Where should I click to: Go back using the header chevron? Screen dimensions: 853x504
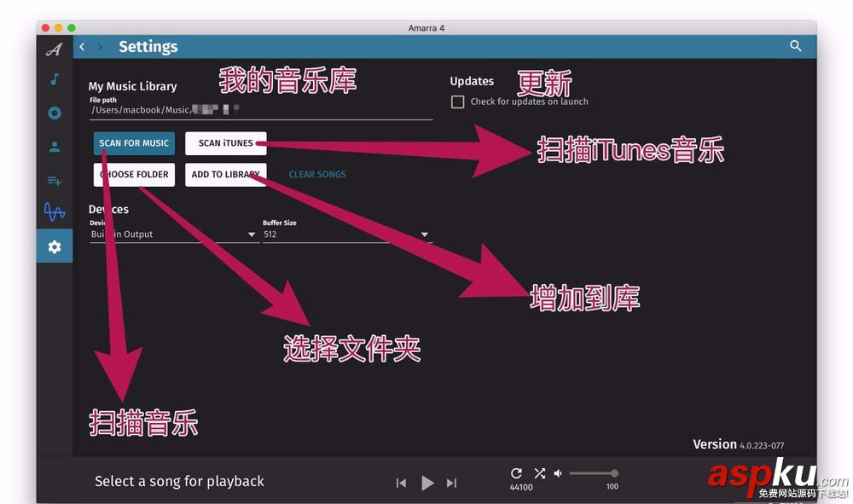pos(82,47)
